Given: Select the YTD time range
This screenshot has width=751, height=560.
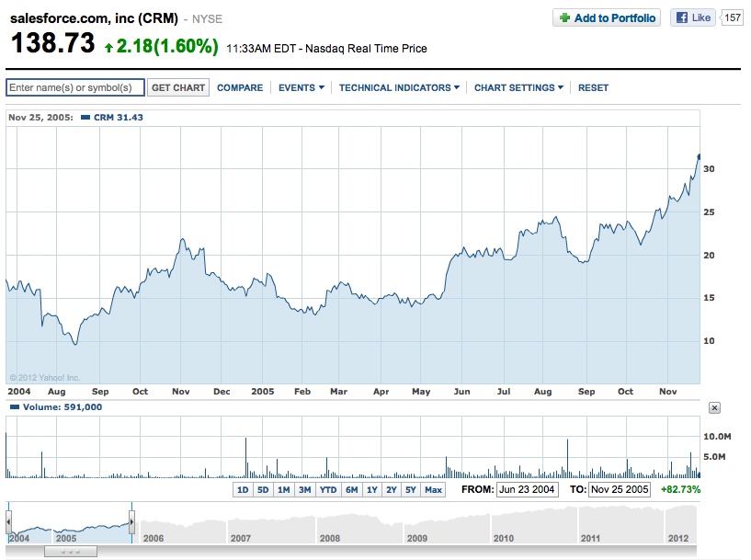Looking at the screenshot, I should coord(328,489).
